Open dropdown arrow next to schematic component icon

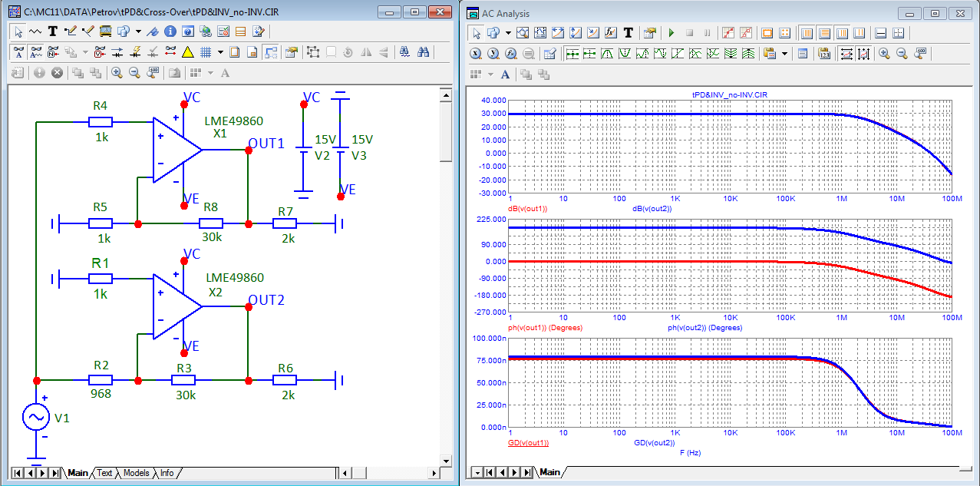coord(138,31)
